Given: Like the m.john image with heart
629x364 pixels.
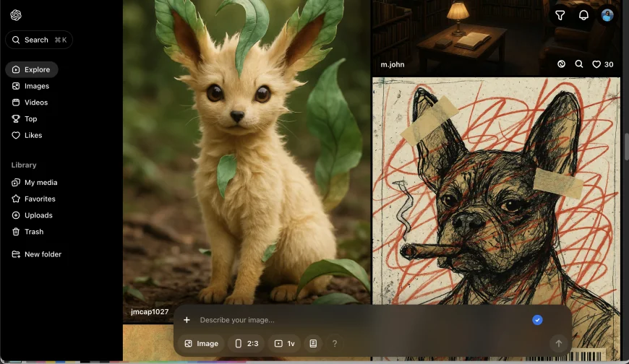Looking at the screenshot, I should pos(596,64).
